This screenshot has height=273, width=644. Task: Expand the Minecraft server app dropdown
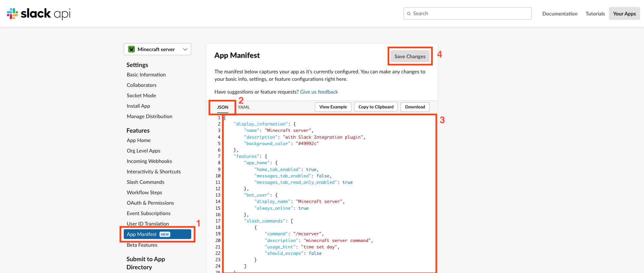pyautogui.click(x=157, y=49)
